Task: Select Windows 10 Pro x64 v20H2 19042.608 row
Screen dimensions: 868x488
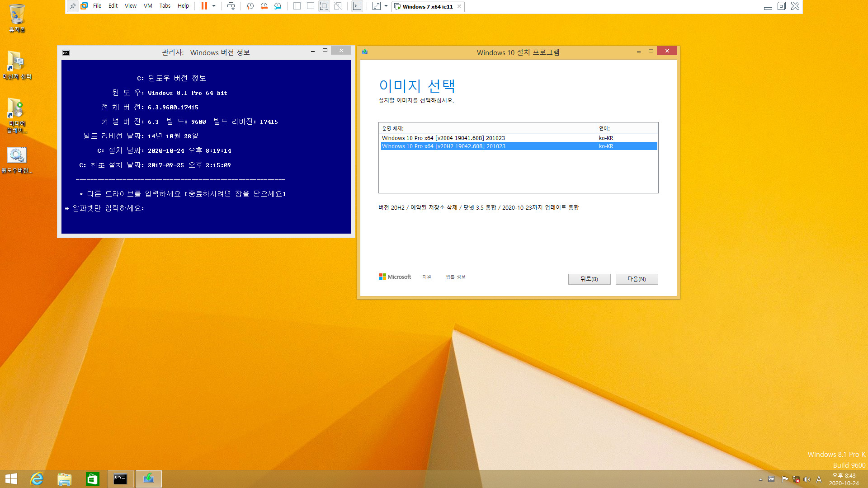Action: (519, 146)
